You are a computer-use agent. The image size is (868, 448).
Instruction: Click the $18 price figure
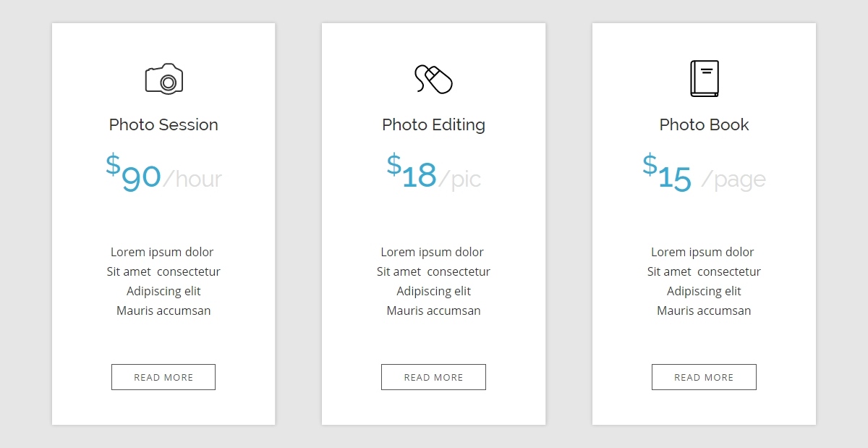tap(412, 172)
